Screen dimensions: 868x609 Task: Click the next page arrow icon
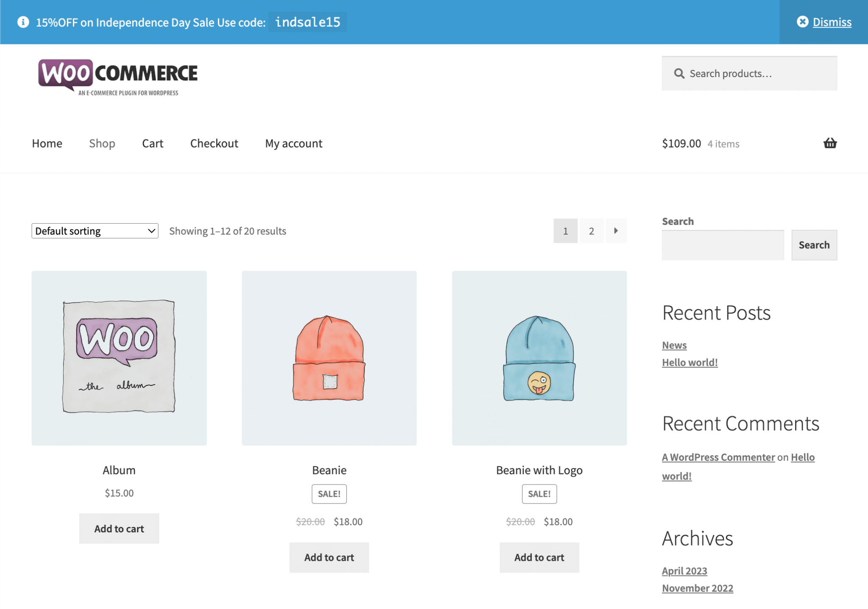[x=616, y=231]
